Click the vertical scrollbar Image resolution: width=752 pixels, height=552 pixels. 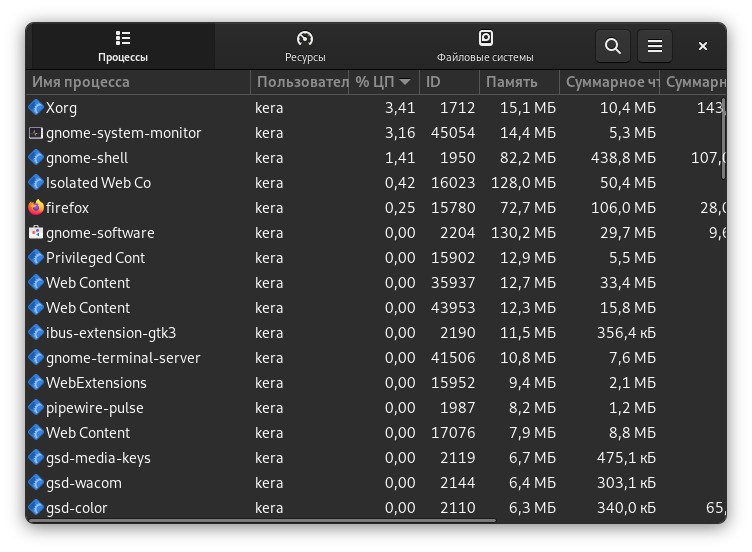(724, 140)
